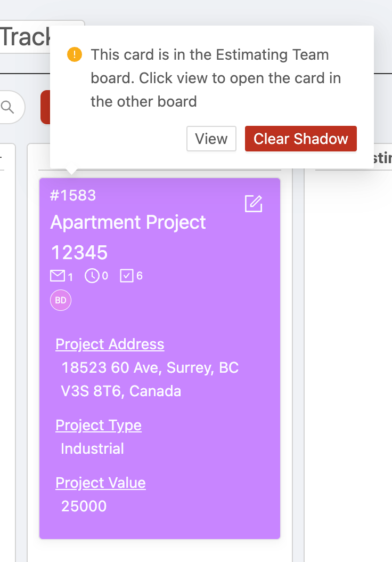Click the Industrial project type value
This screenshot has width=392, height=562.
tap(92, 449)
